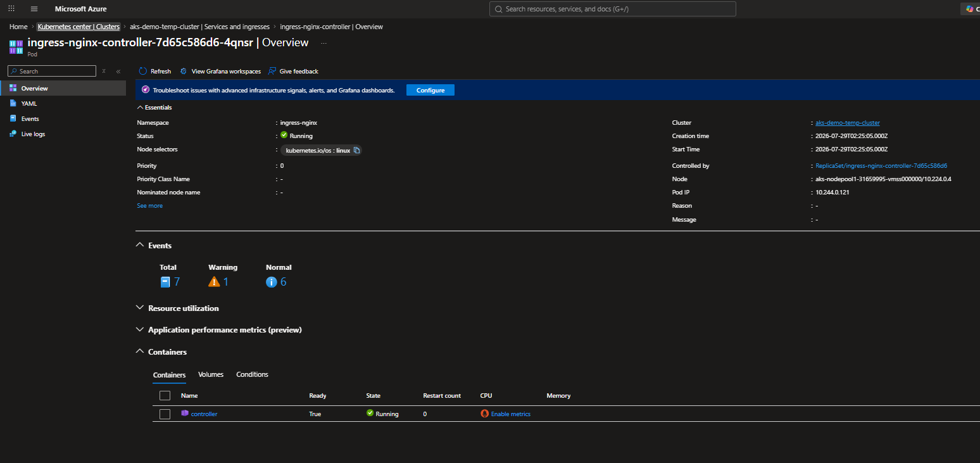Click the magnifier icon in global search
The width and height of the screenshot is (980, 463).
(498, 10)
